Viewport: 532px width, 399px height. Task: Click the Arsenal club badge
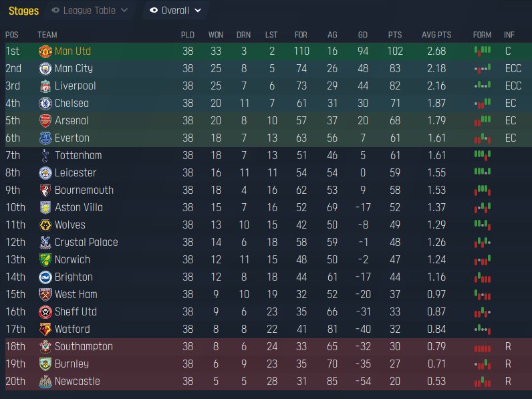45,121
